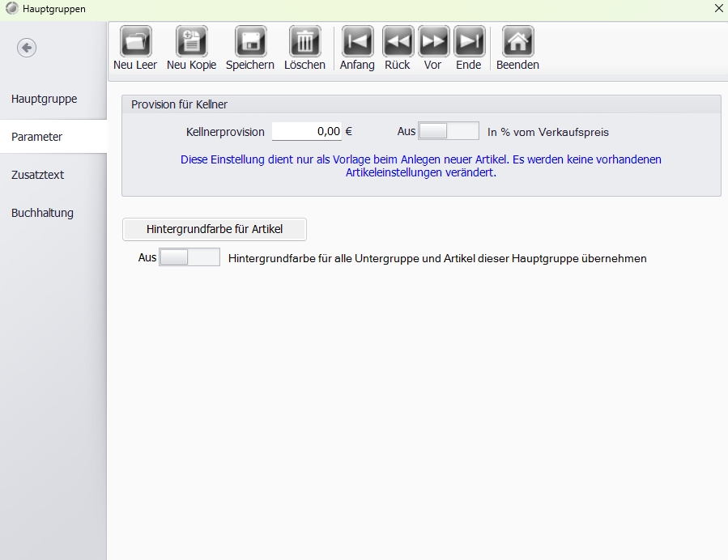Click the 'In % vom Verkaufspreis' label
The height and width of the screenshot is (560, 728).
click(x=548, y=132)
